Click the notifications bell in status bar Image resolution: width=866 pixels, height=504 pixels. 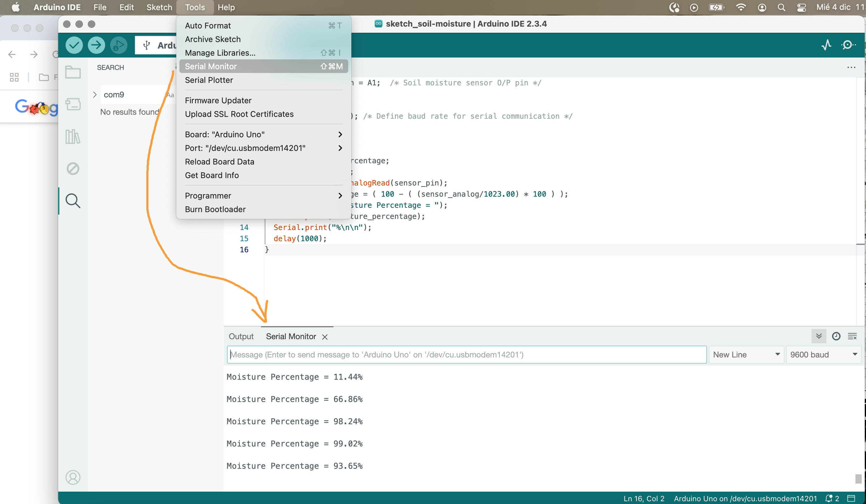tap(829, 498)
